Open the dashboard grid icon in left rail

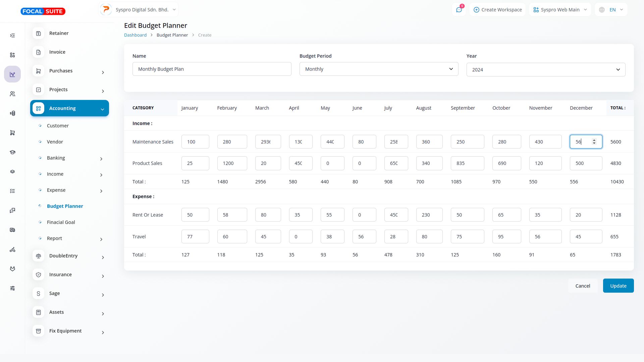click(12, 55)
